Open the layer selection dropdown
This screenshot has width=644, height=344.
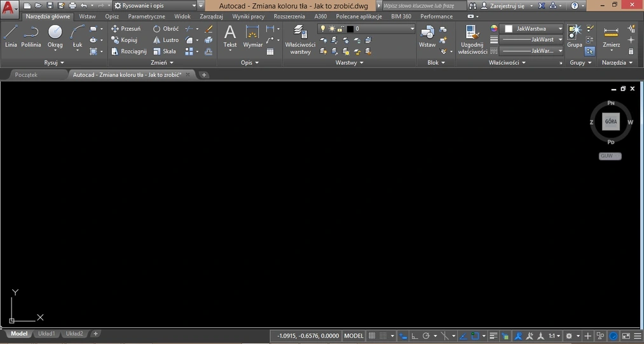pyautogui.click(x=366, y=29)
